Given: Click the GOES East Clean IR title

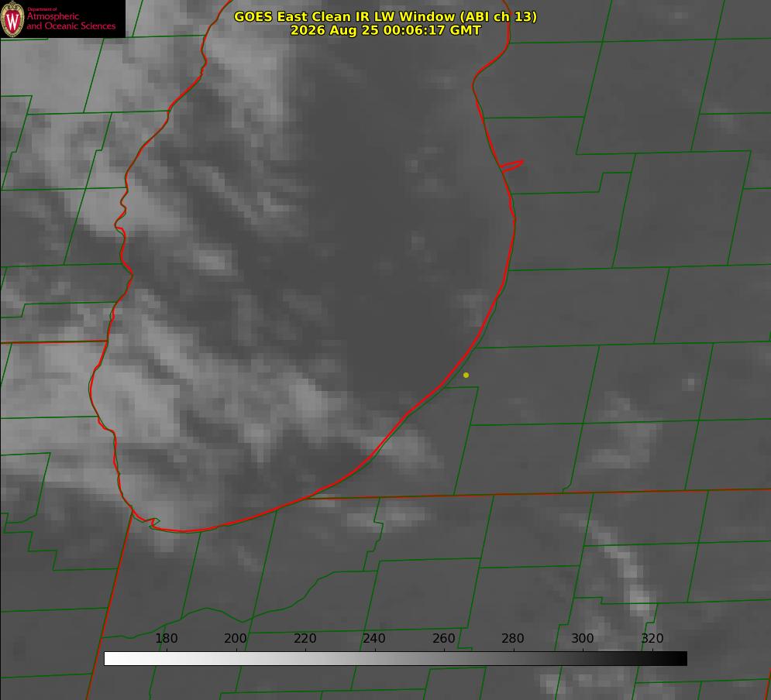Looking at the screenshot, I should 386,16.
